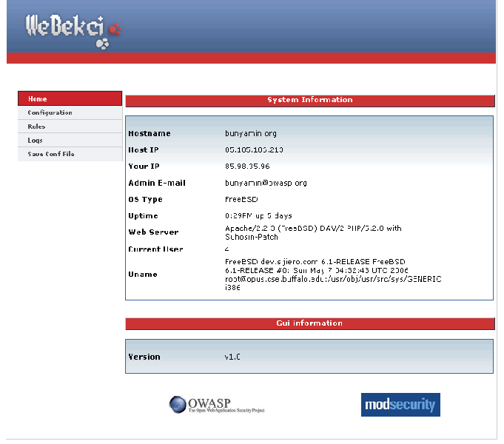The width and height of the screenshot is (504, 444).
Task: Select the Your IP value 85.98.35.96
Action: point(247,166)
